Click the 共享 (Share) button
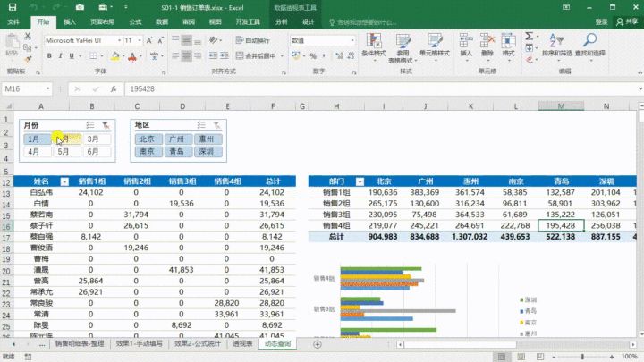Viewport: 644px width, 362px height. [627, 21]
